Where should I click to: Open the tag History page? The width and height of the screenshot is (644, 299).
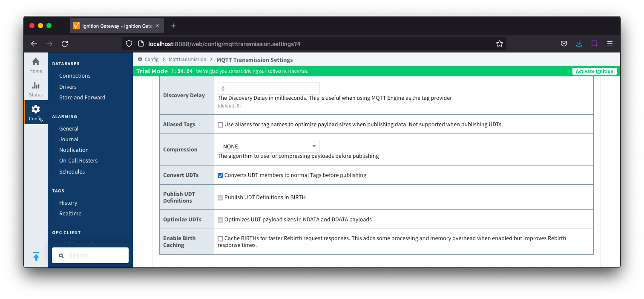pyautogui.click(x=68, y=203)
